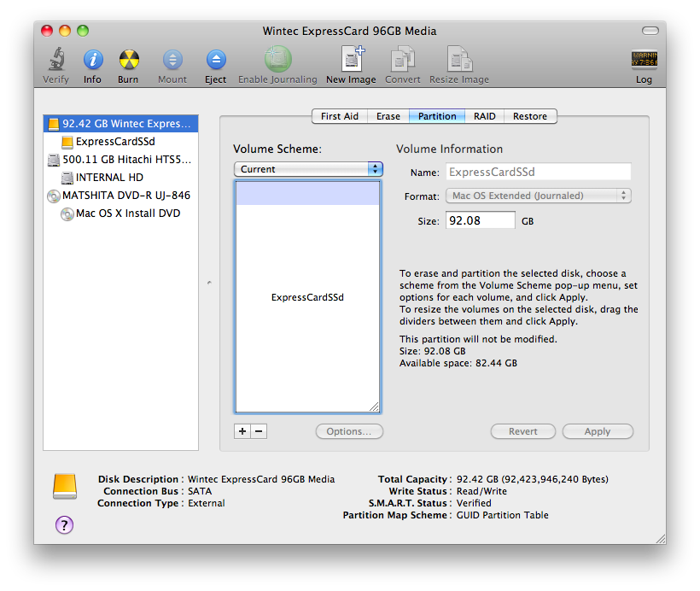Click the Revert button

coord(522,431)
